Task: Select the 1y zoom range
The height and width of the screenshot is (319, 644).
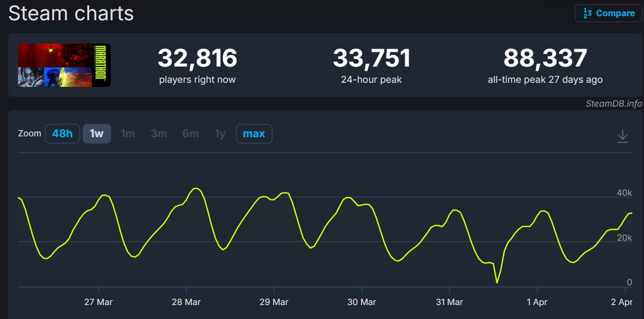Action: click(x=220, y=133)
